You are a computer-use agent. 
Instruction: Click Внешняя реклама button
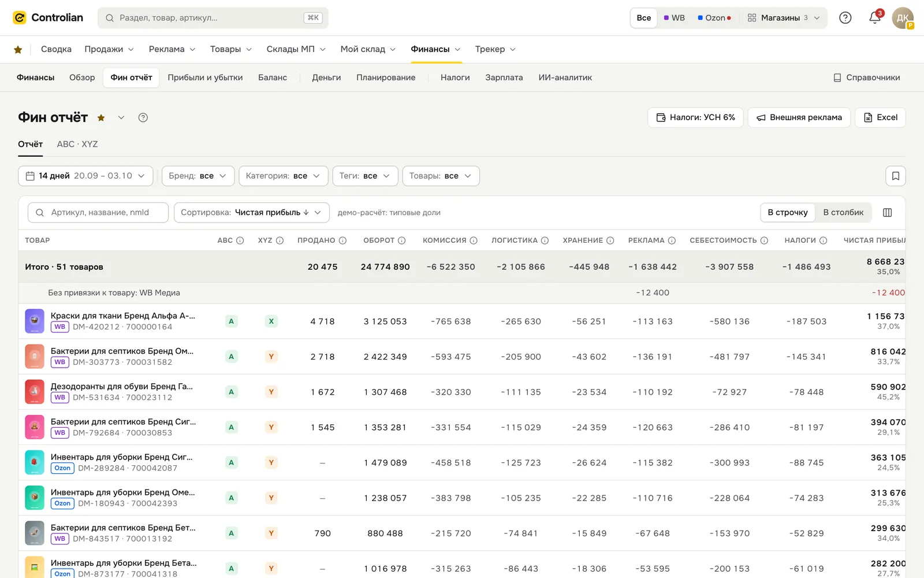pyautogui.click(x=799, y=117)
